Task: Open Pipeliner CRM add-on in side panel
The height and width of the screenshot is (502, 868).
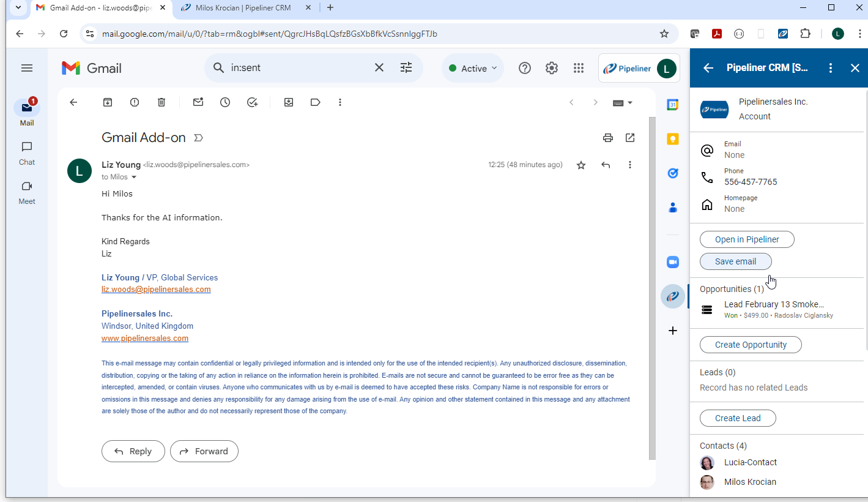Action: coord(673,297)
